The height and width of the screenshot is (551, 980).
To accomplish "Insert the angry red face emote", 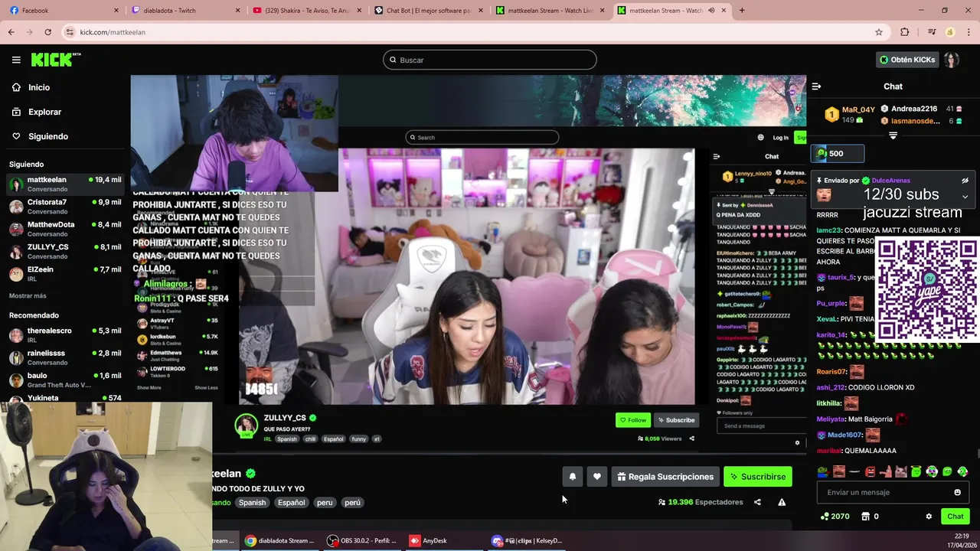I will click(871, 471).
